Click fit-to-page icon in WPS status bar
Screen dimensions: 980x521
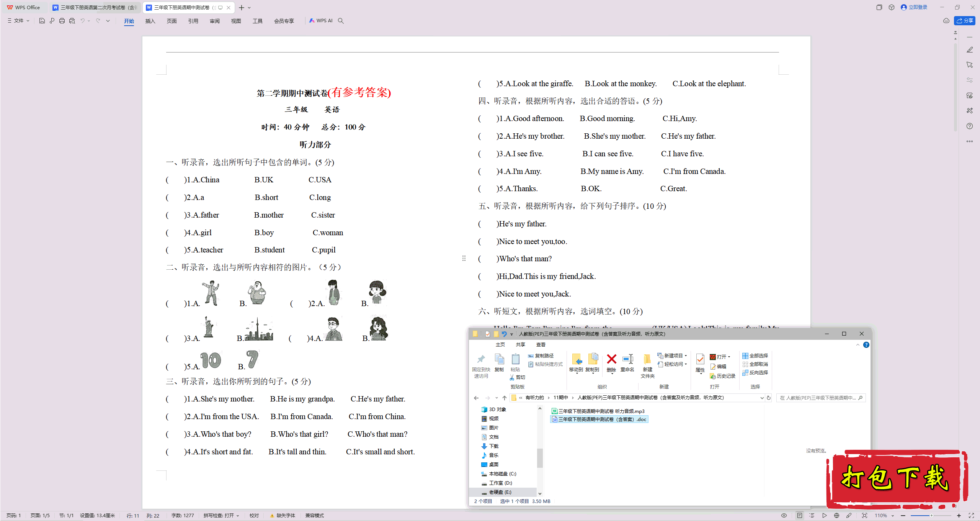click(x=864, y=516)
